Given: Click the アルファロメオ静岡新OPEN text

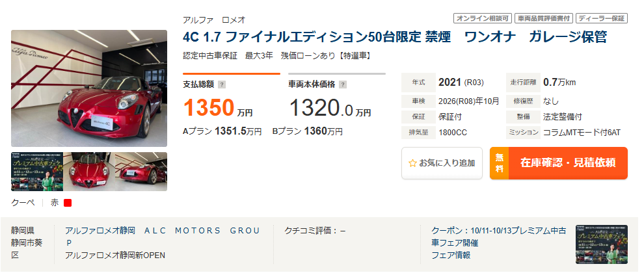Looking at the screenshot, I should coord(115,255).
